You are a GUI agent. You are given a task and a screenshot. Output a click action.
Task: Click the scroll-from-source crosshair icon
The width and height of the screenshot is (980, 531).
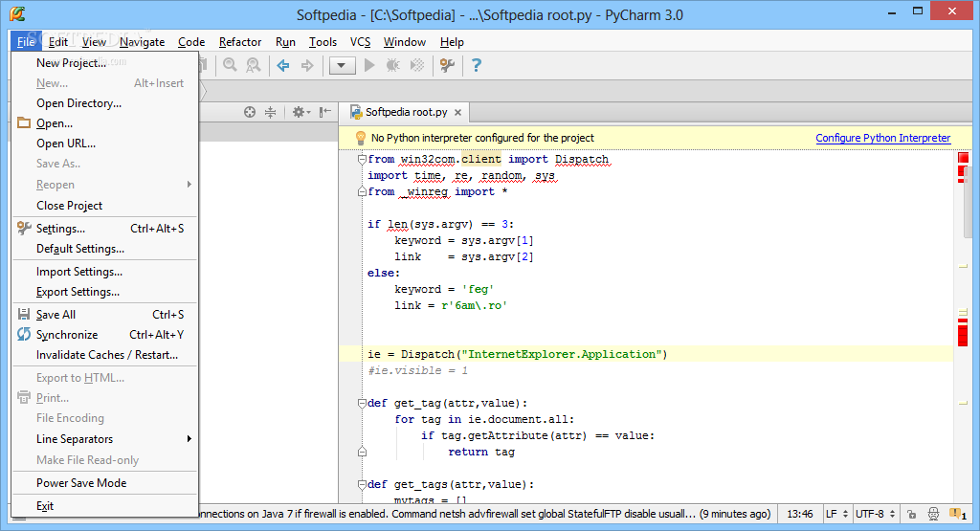[250, 112]
